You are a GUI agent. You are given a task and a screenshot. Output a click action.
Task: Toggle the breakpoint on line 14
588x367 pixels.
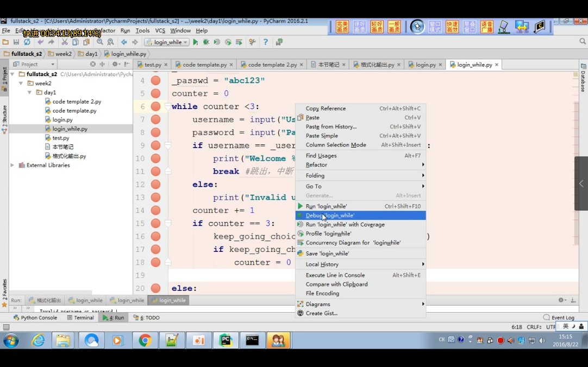[x=155, y=211]
